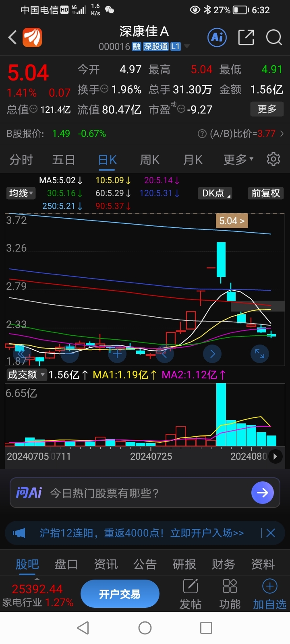Open 沪指12连阳 promotion link

(142, 533)
